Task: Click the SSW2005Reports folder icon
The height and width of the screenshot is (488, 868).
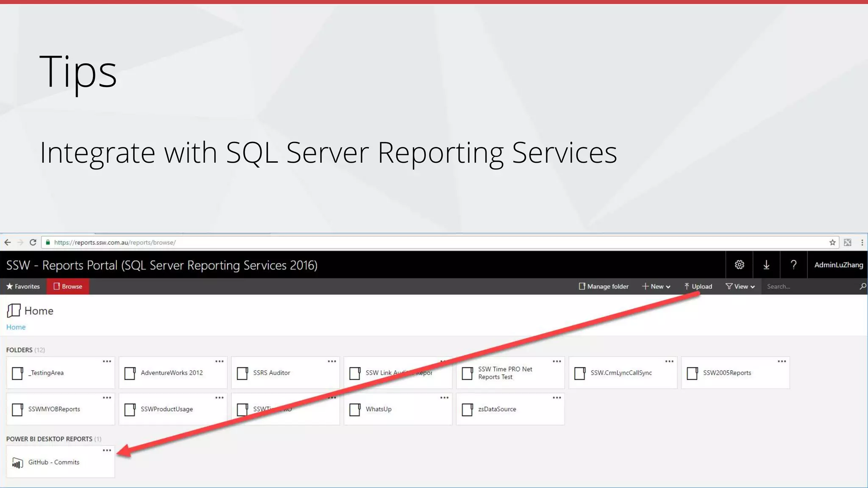Action: (692, 373)
